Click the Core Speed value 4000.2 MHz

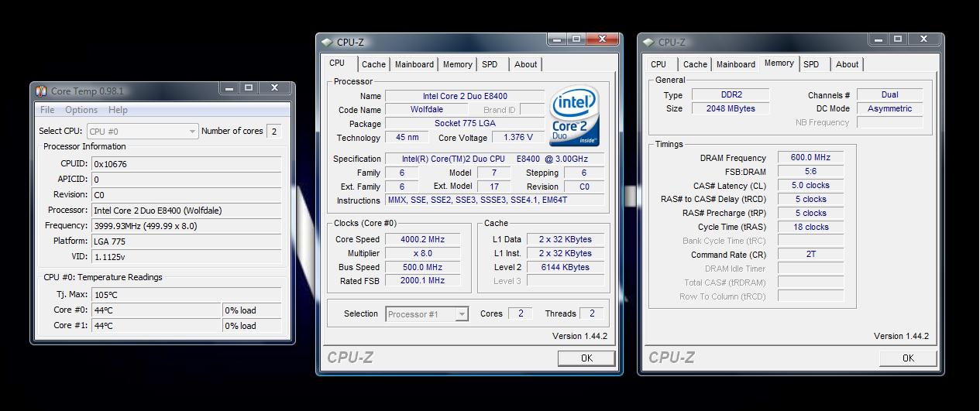[x=422, y=240]
